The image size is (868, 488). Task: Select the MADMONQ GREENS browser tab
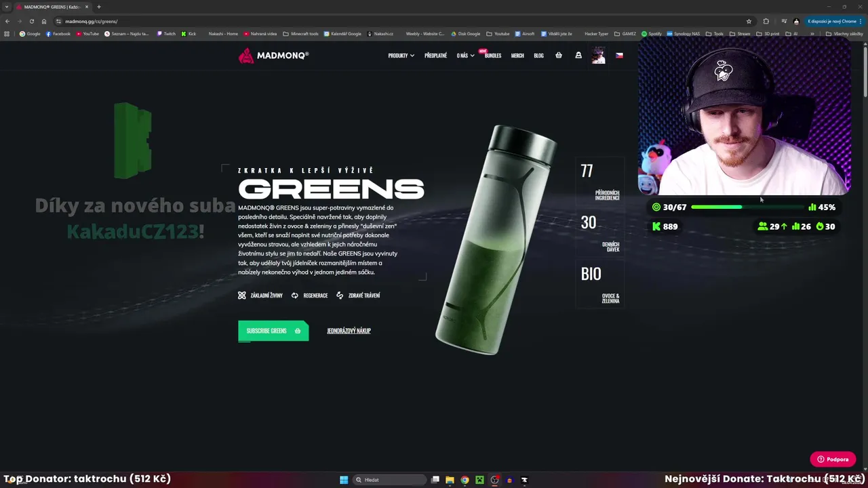[x=52, y=7]
